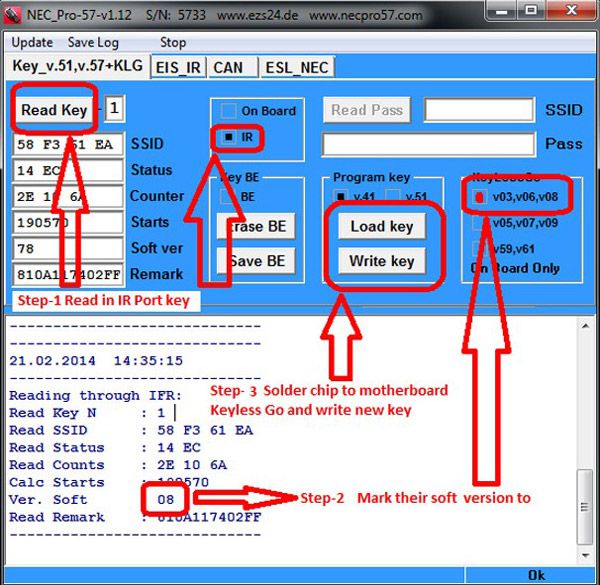Screen dimensions: 600x585
Task: Click the Read Pass button
Action: pyautogui.click(x=367, y=110)
